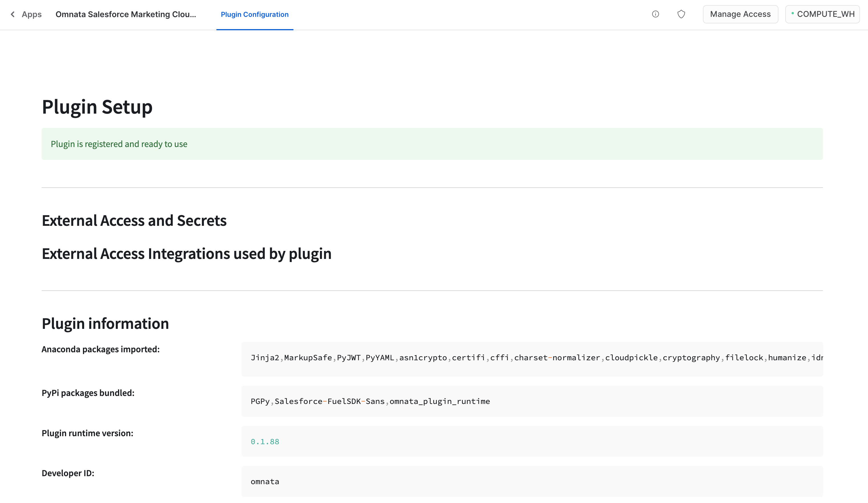Open the app info icon
The height and width of the screenshot is (503, 868).
pos(655,14)
